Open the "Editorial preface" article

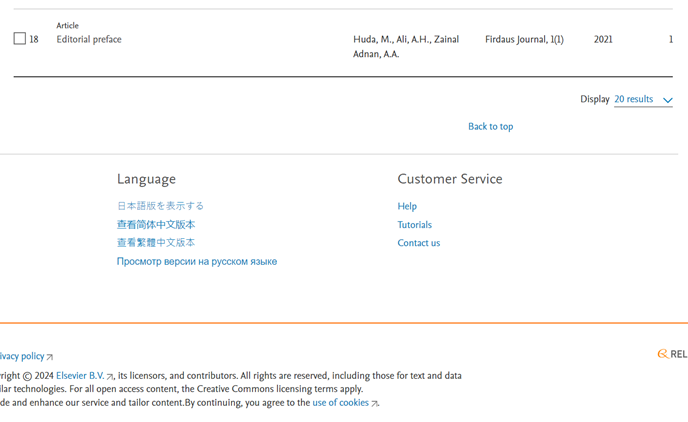(x=89, y=40)
